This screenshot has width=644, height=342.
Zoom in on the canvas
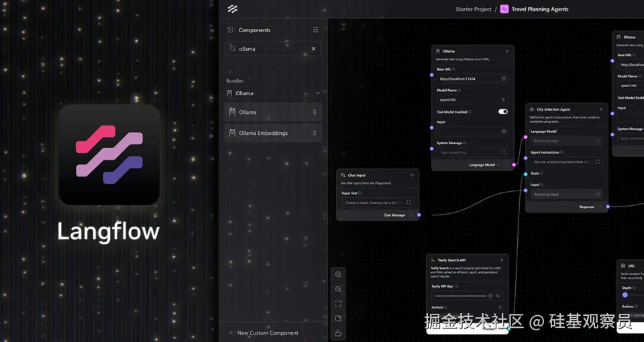(338, 274)
